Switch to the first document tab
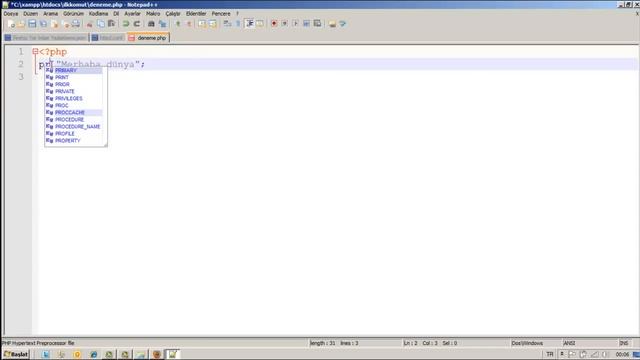640x360 pixels. tap(46, 38)
